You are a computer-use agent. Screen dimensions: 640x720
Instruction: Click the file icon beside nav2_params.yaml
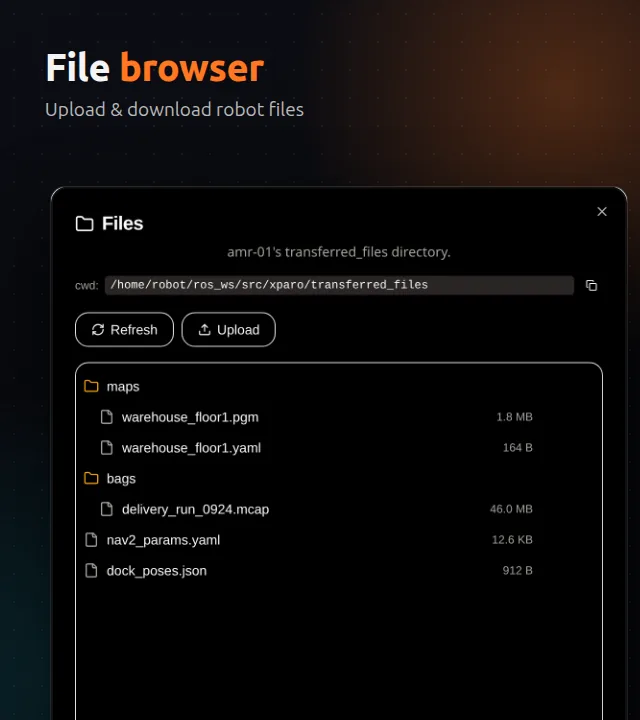pyautogui.click(x=91, y=540)
